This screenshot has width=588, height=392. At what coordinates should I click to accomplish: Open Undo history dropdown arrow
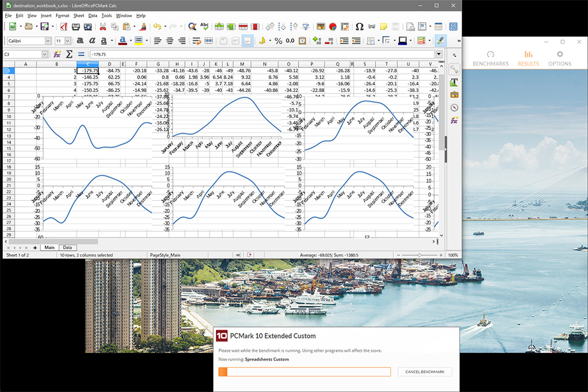(x=165, y=26)
